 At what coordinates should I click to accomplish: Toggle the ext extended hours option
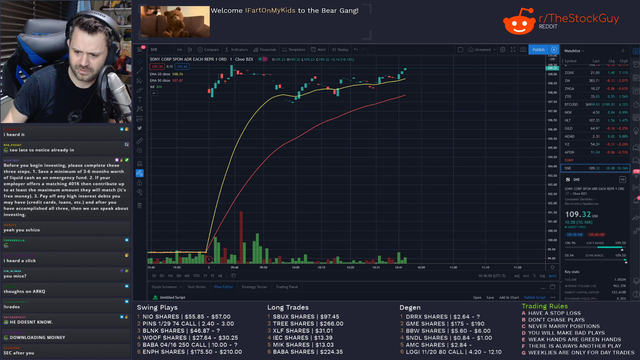tap(527, 276)
